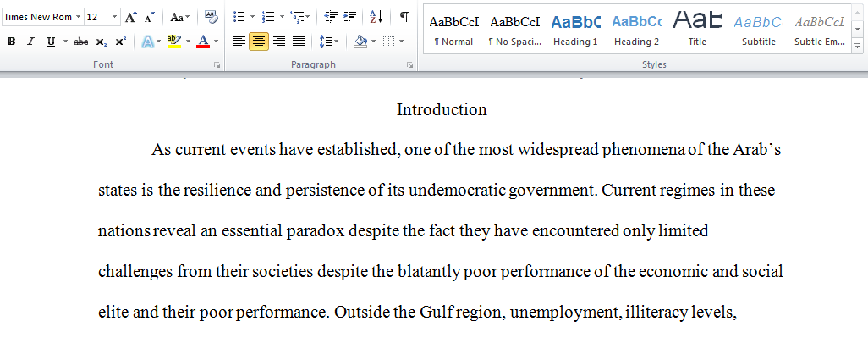Image resolution: width=868 pixels, height=338 pixels.
Task: Apply the red font color swatch
Action: 203,42
